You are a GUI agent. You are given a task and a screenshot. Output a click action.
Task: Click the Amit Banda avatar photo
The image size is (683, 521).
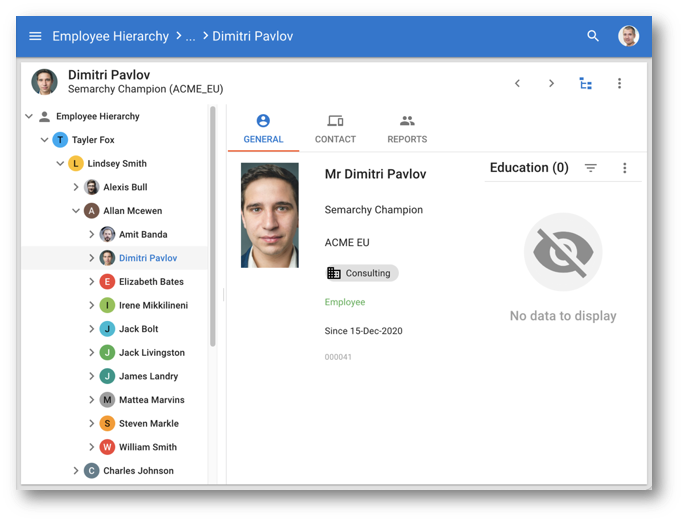click(x=107, y=234)
